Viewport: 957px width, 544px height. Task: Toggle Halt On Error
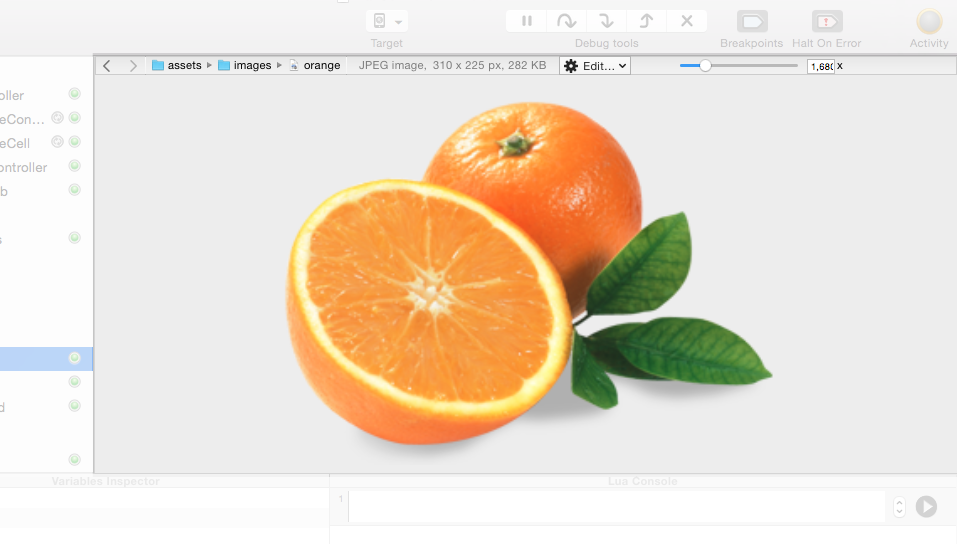[x=827, y=21]
